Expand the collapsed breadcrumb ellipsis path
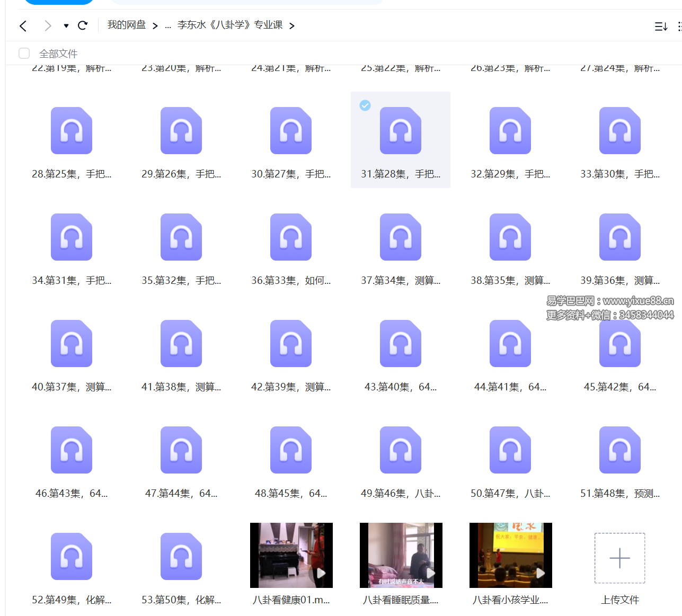Viewport: 682px width, 616px height. coord(167,26)
